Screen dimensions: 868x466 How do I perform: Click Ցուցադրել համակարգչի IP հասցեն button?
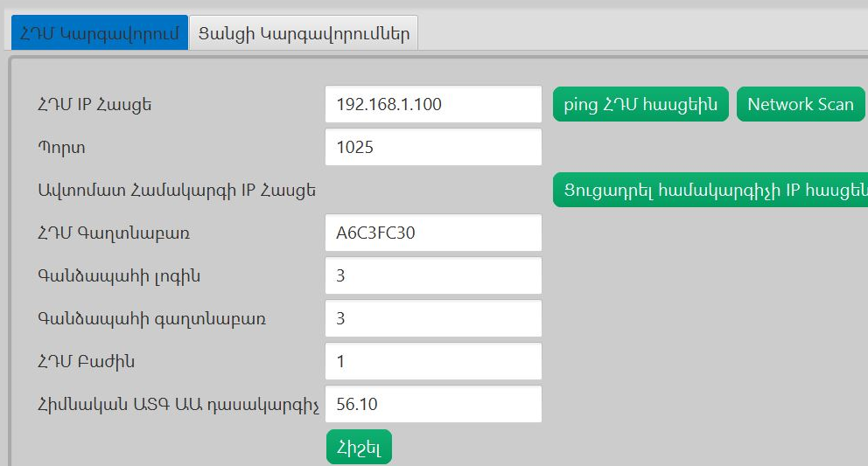pos(710,190)
